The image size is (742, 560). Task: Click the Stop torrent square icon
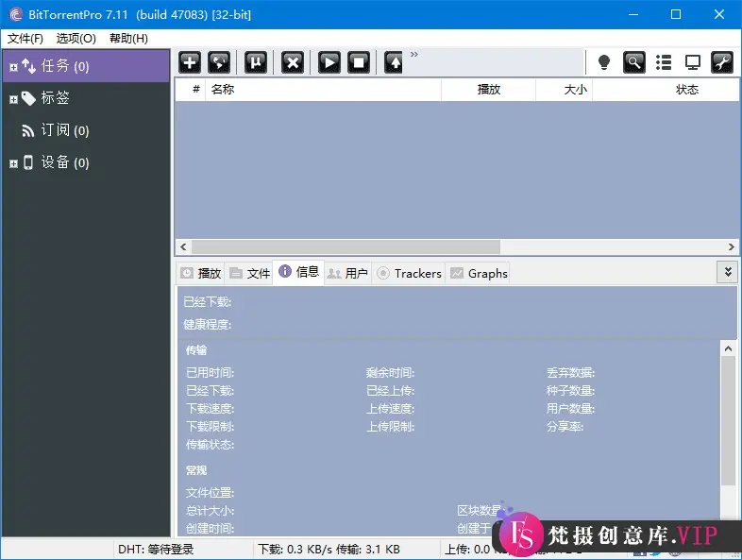(359, 62)
